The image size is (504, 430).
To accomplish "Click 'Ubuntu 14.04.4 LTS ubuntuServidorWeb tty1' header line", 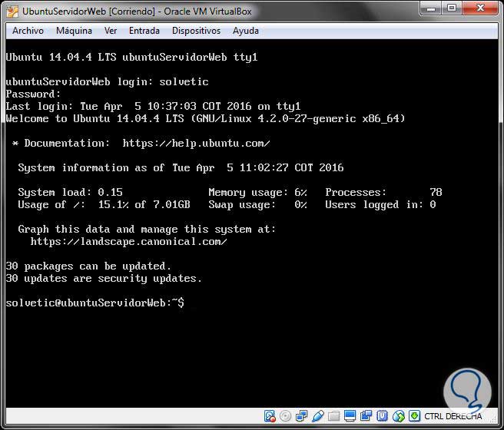I will (x=132, y=57).
